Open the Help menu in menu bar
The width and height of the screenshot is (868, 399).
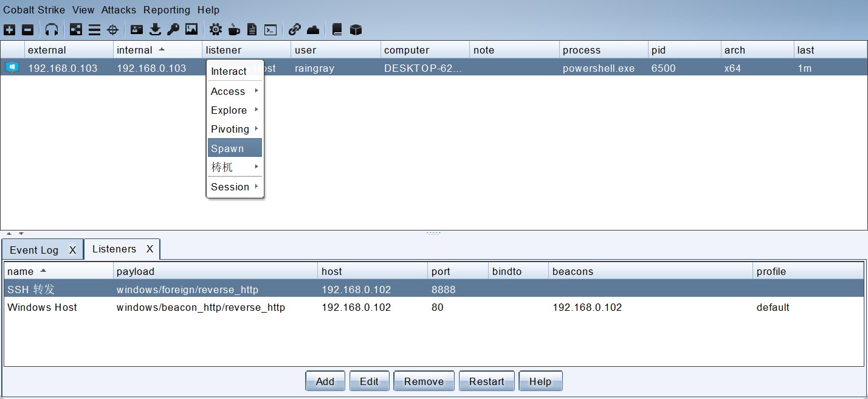tap(208, 10)
